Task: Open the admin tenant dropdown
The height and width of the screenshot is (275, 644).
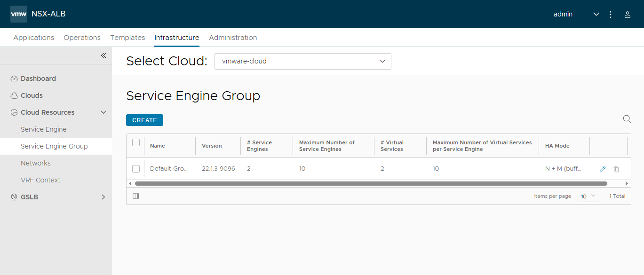Action: [x=576, y=14]
